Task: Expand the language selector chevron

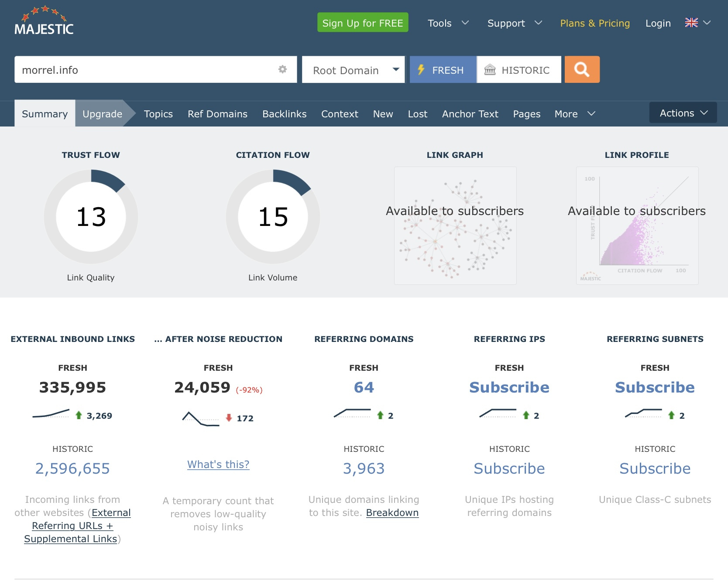Action: [707, 23]
